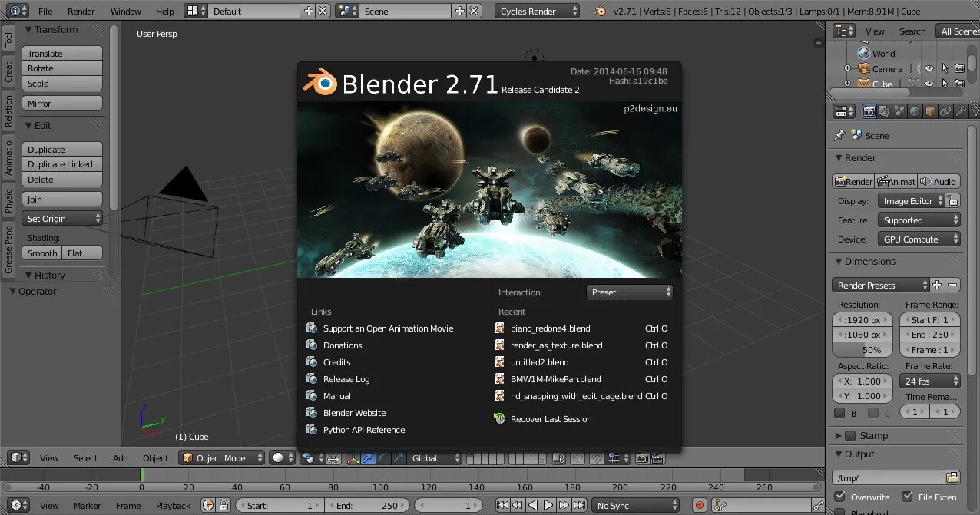Viewport: 980px width, 515px height.
Task: Open the Window menu
Action: click(x=125, y=12)
